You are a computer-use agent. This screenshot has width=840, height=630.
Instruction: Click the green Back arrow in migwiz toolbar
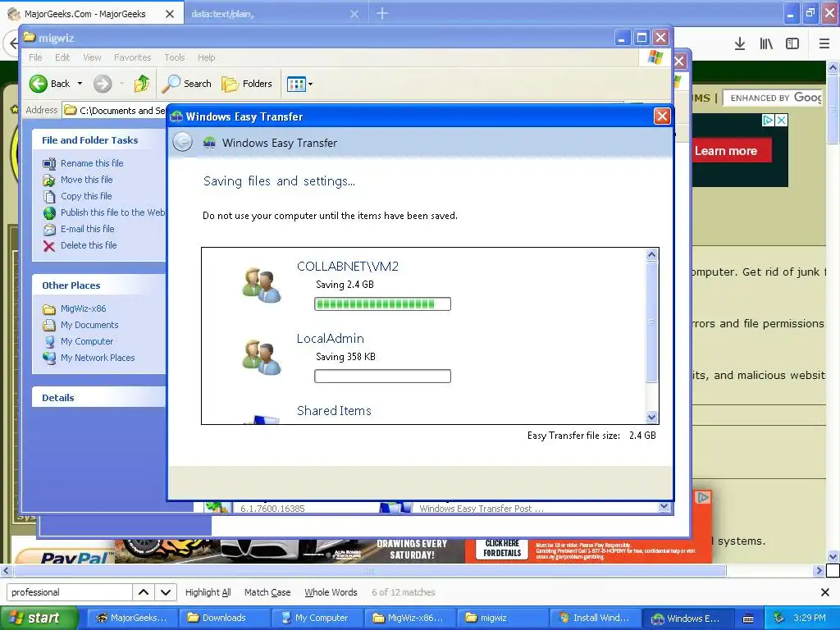click(x=39, y=84)
